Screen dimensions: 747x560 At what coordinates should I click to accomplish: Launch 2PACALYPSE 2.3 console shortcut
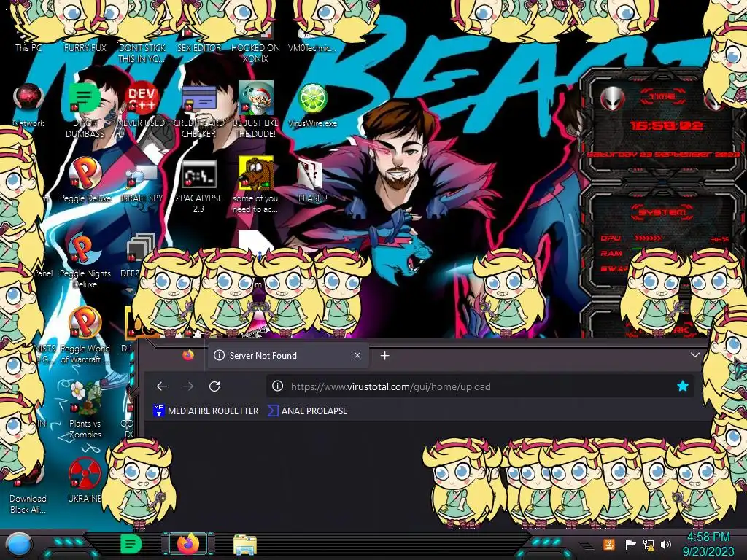pos(198,186)
